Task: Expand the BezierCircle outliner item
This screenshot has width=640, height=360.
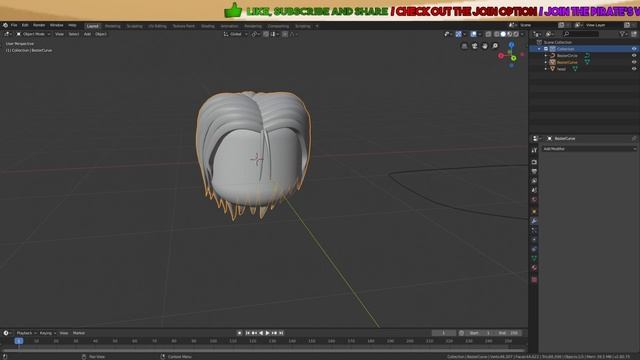Action: [x=546, y=56]
